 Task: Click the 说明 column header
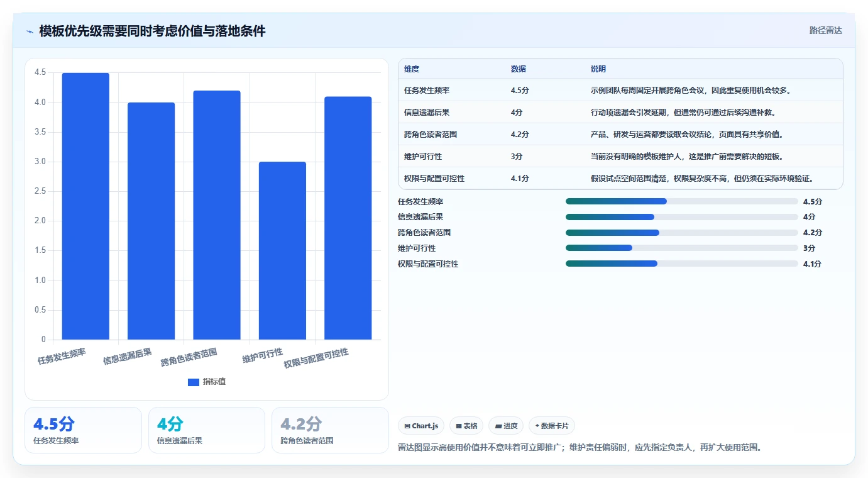pyautogui.click(x=598, y=69)
